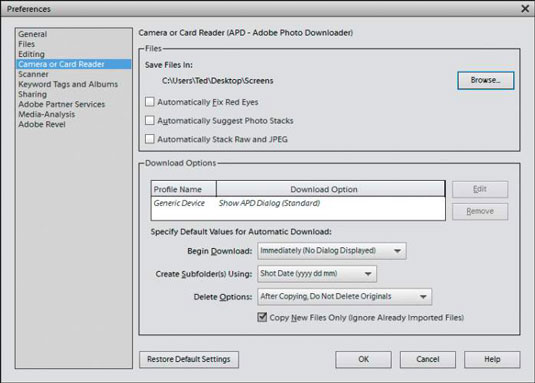Expand Create Subfolder(s) Using dropdown
Viewport: 535px width, 383px height.
pos(317,274)
